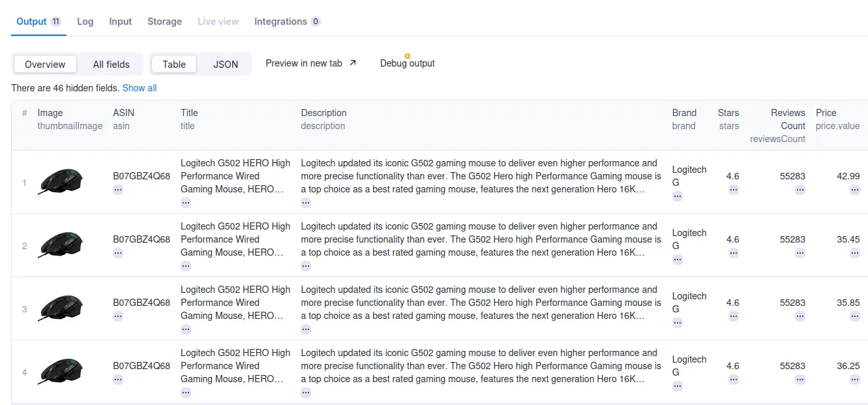Click the Image column header
Image resolution: width=868 pixels, height=405 pixels.
point(70,119)
